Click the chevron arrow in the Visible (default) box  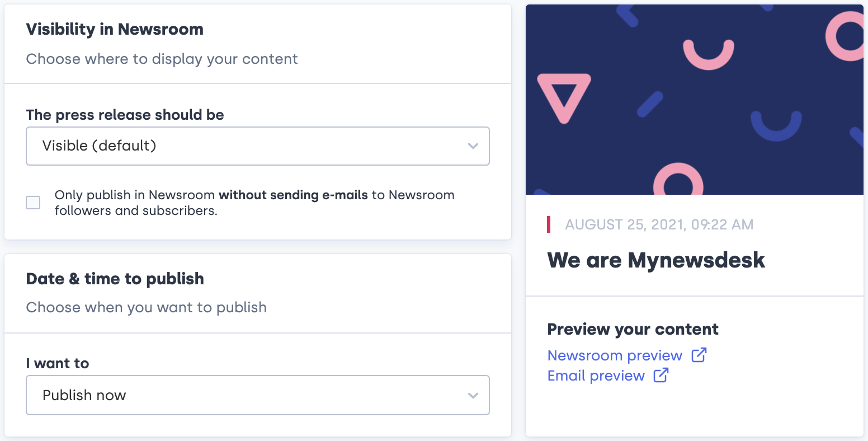[473, 146]
